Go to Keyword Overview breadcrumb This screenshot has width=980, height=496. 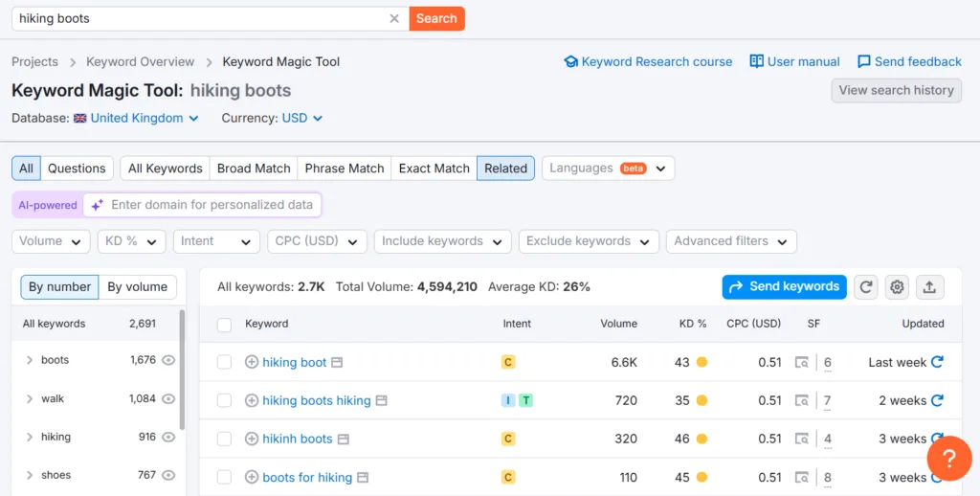141,62
